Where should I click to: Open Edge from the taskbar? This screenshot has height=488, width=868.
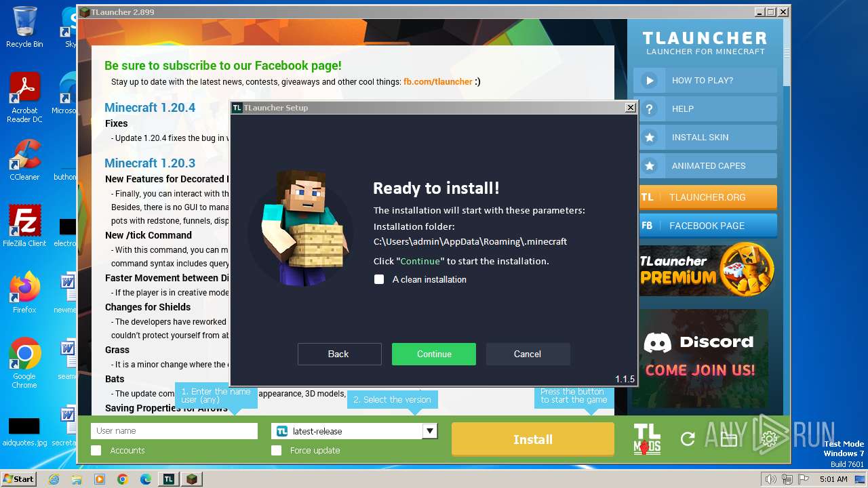[146, 479]
